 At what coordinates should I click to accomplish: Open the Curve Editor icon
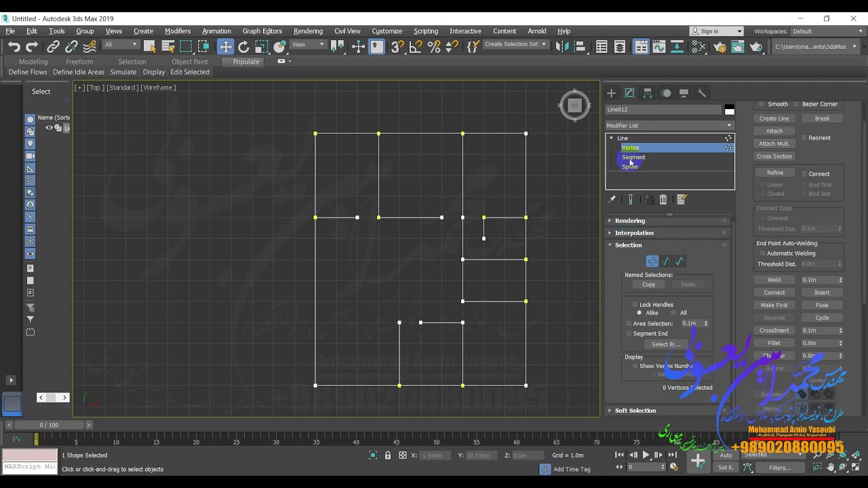659,47
